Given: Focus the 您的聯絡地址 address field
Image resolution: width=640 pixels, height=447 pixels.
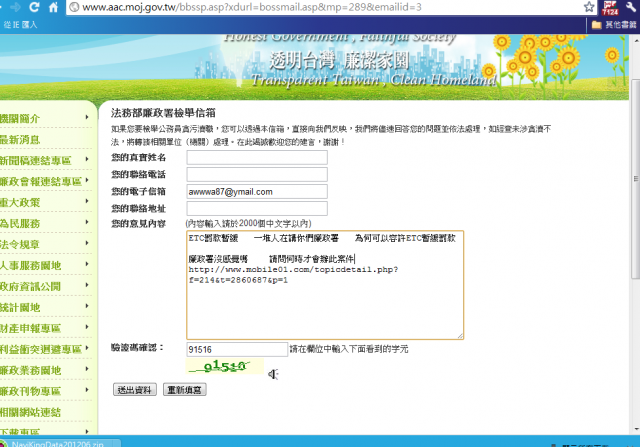Looking at the screenshot, I should (257, 209).
